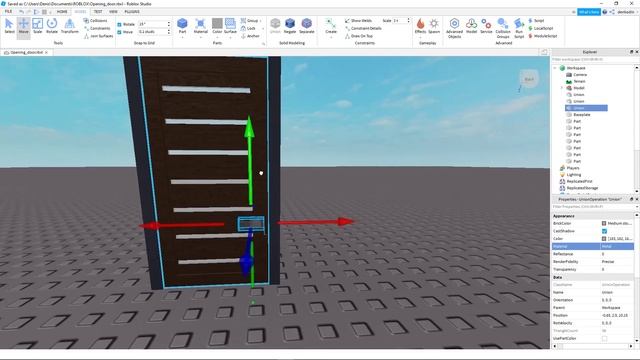
Task: Open the FILE menu
Action: [x=8, y=12]
